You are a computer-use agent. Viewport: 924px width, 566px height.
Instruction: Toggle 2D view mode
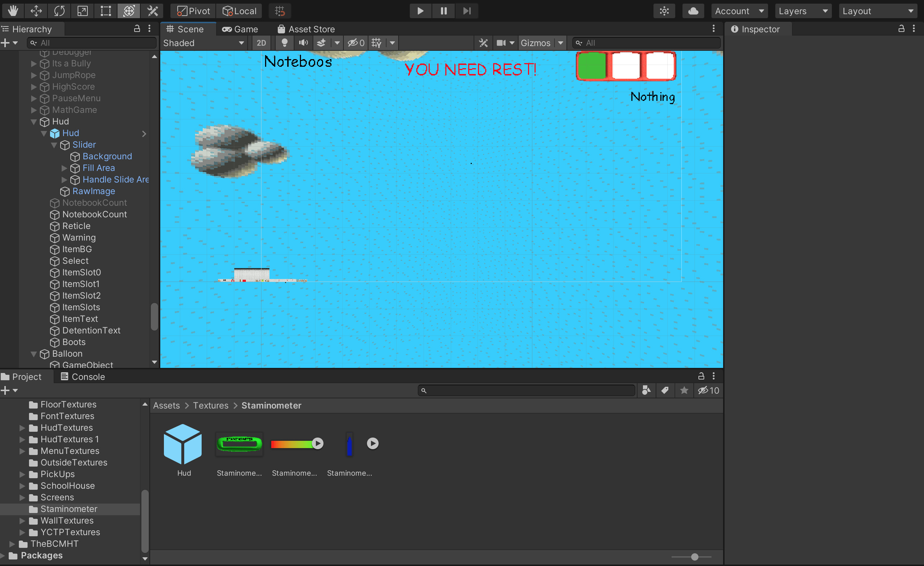pos(261,43)
